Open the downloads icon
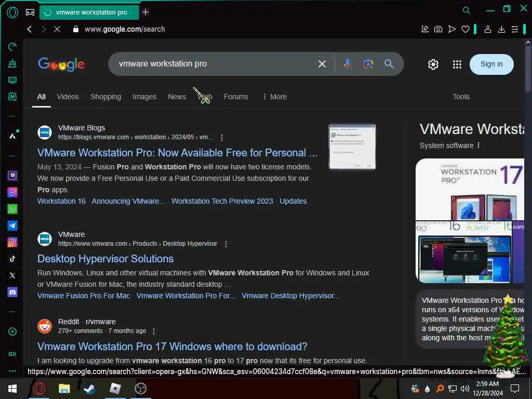 [x=501, y=29]
